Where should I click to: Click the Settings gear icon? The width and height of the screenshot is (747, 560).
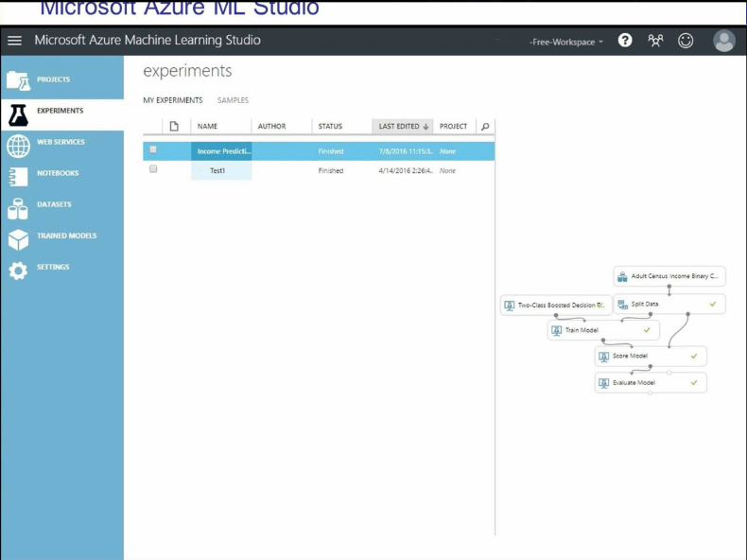[x=18, y=271]
